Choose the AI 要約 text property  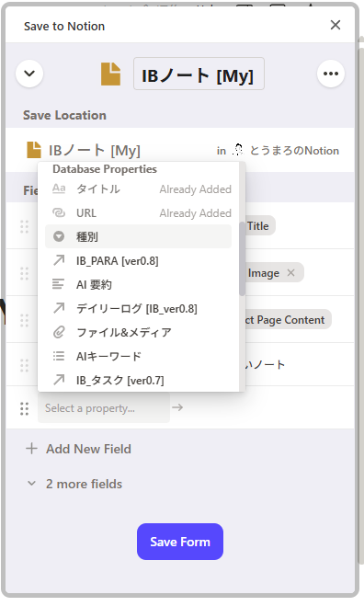pyautogui.click(x=138, y=285)
